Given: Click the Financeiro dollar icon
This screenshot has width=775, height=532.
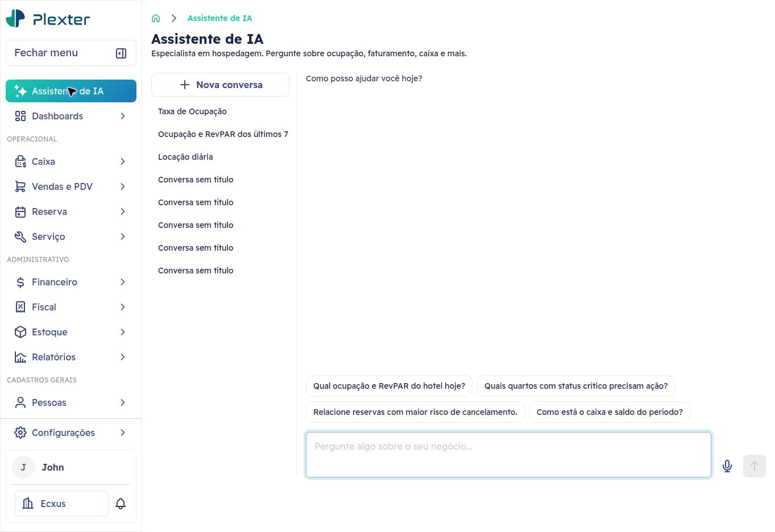Looking at the screenshot, I should tap(20, 282).
